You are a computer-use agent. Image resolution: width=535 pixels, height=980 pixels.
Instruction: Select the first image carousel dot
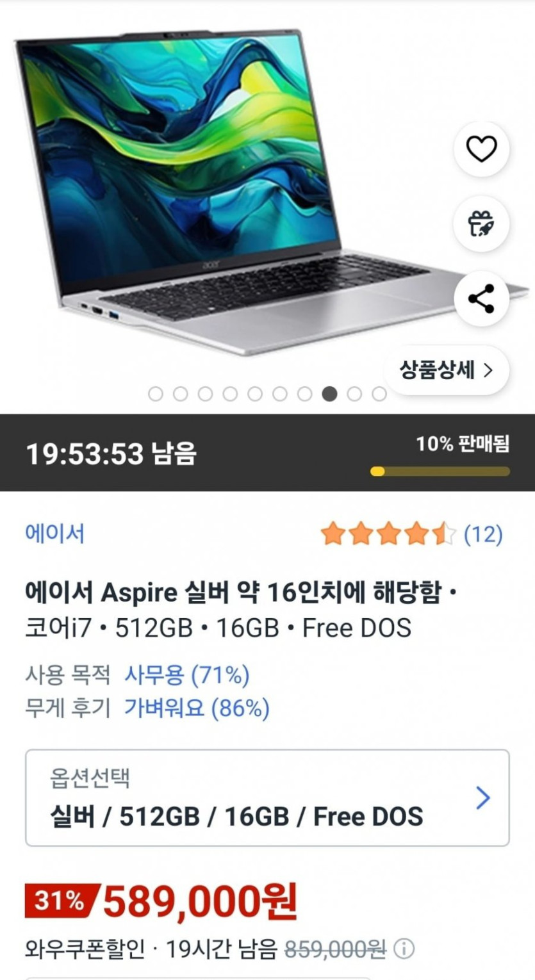tap(156, 394)
